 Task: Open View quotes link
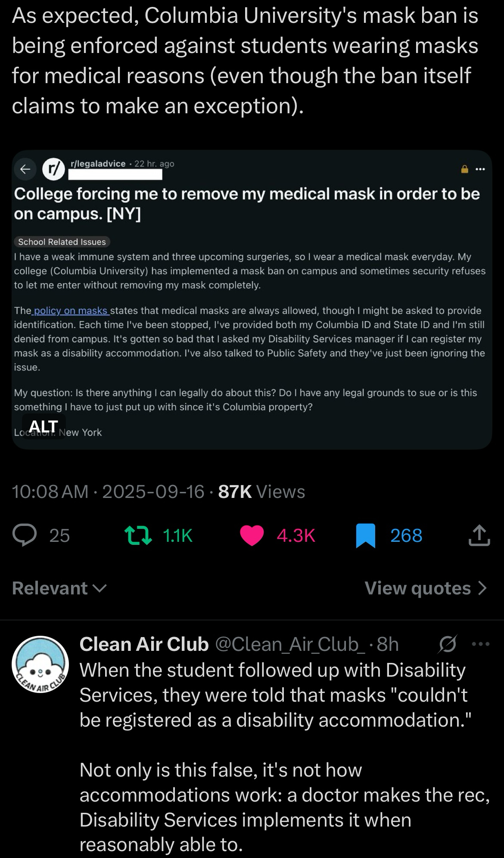click(426, 588)
